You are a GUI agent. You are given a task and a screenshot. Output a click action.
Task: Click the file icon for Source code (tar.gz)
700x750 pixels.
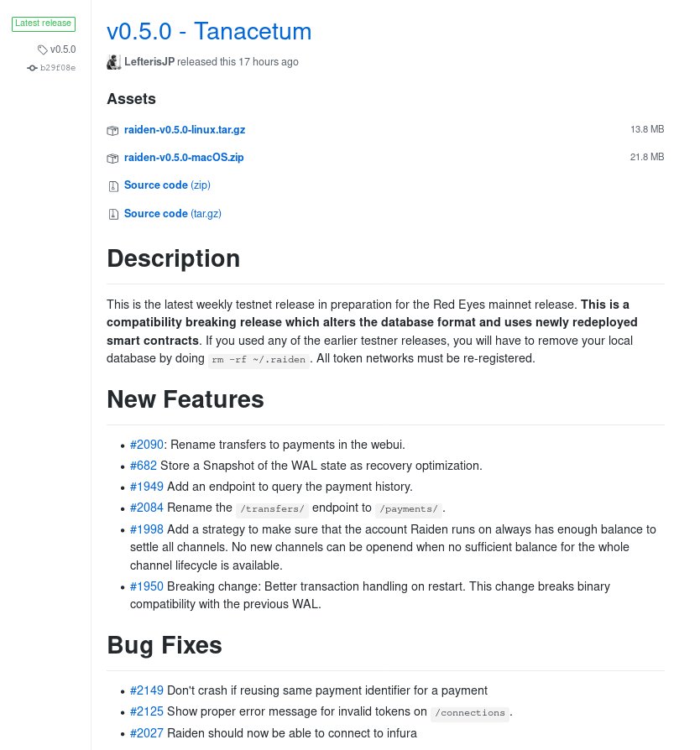pos(113,214)
